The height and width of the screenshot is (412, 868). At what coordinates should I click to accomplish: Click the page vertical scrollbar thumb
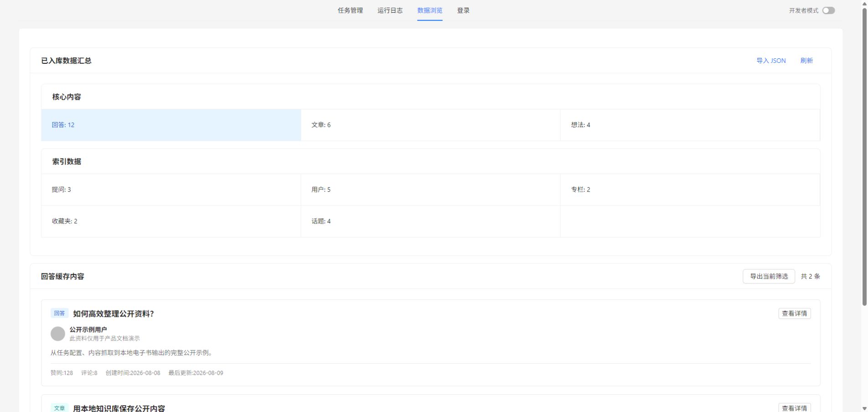pyautogui.click(x=864, y=157)
